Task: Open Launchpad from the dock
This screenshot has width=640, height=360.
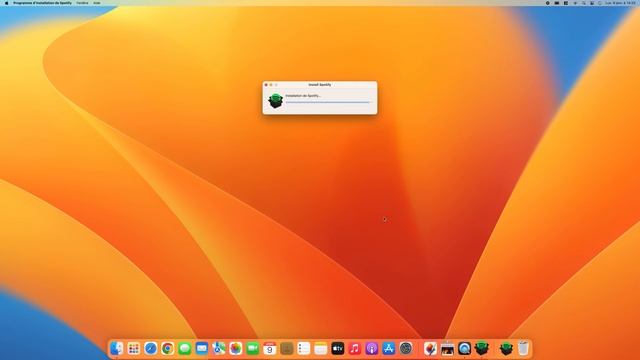Action: tap(133, 349)
